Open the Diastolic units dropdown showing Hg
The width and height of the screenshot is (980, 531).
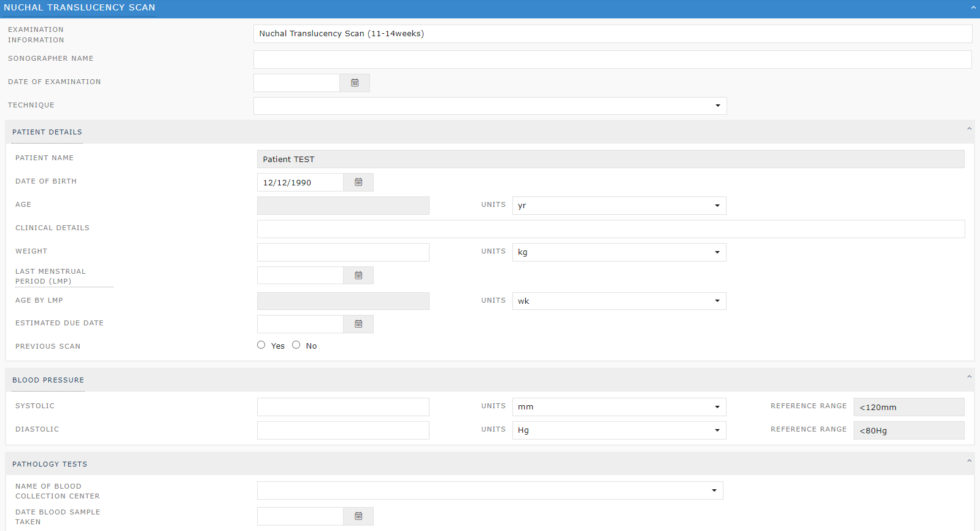pyautogui.click(x=619, y=430)
